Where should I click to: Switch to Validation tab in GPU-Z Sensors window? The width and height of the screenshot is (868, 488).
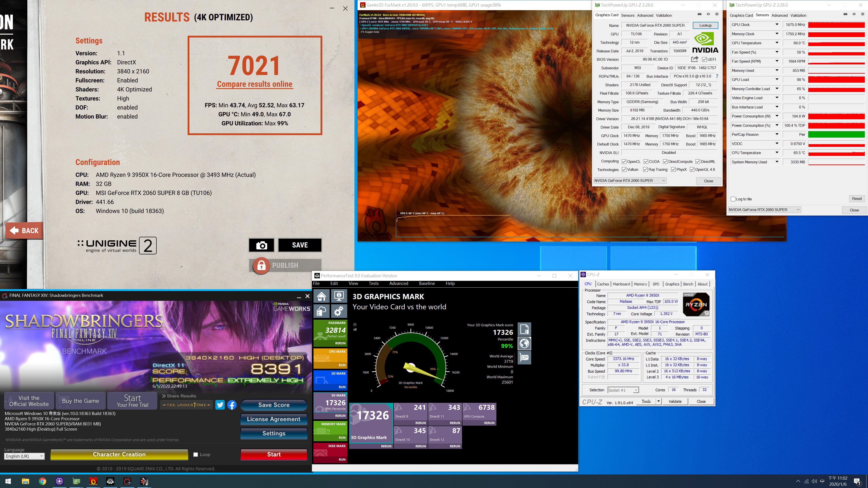tap(798, 16)
